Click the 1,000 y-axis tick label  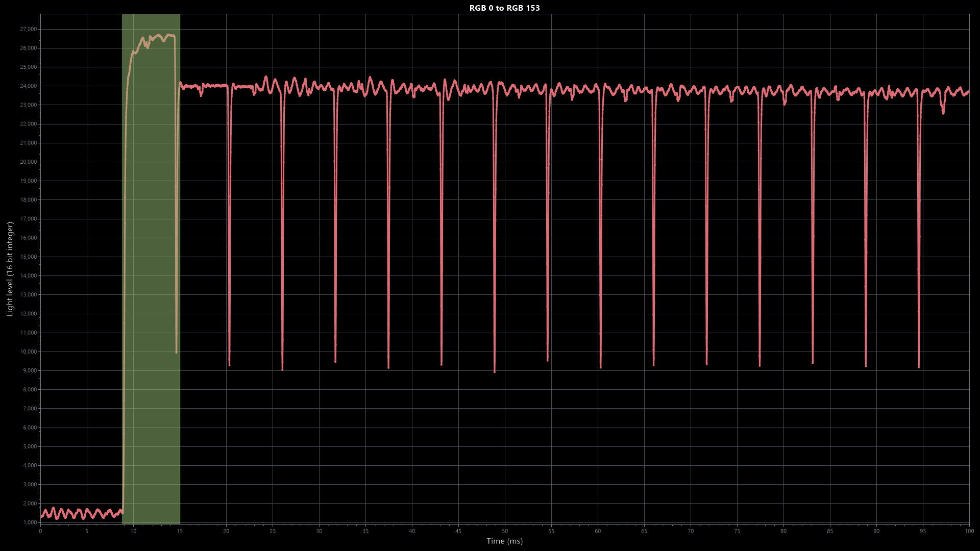(30, 522)
